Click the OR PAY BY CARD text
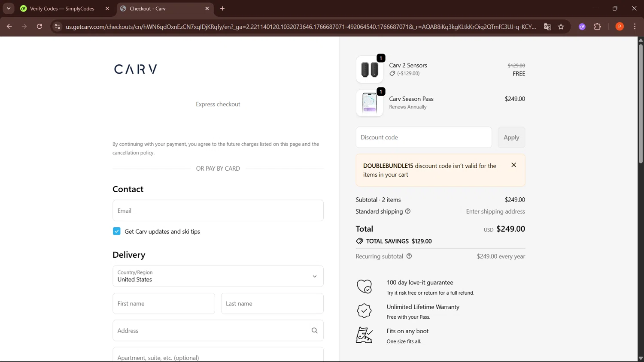The height and width of the screenshot is (362, 644). 218,169
